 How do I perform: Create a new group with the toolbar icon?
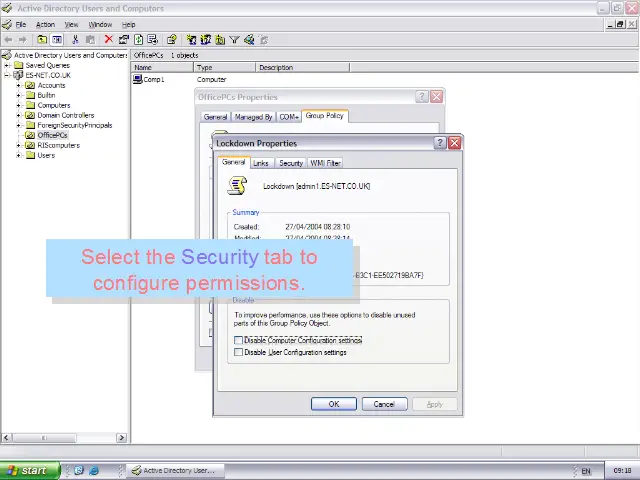[x=205, y=40]
